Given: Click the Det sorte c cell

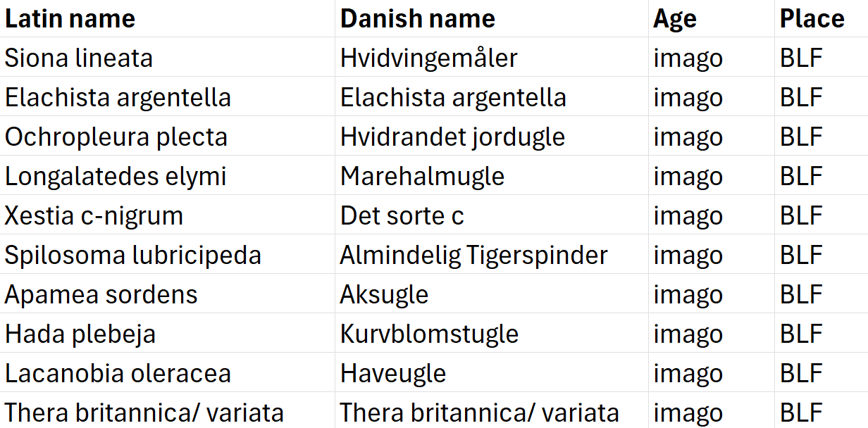Looking at the screenshot, I should click(492, 215).
